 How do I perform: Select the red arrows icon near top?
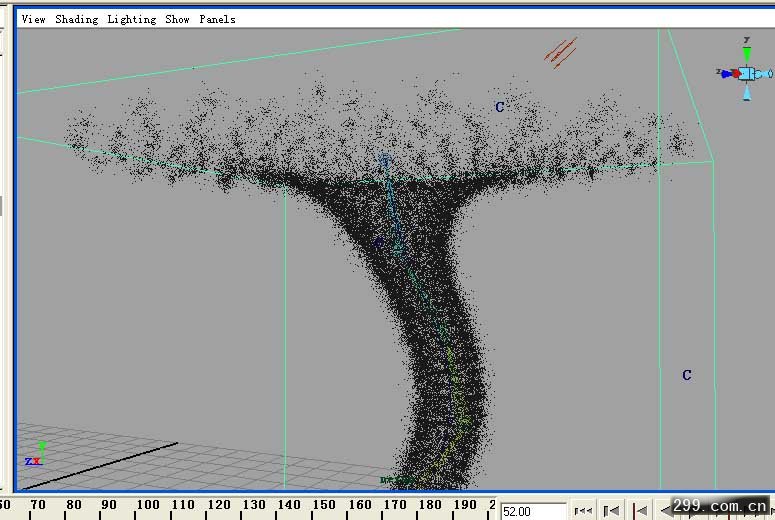pyautogui.click(x=561, y=51)
